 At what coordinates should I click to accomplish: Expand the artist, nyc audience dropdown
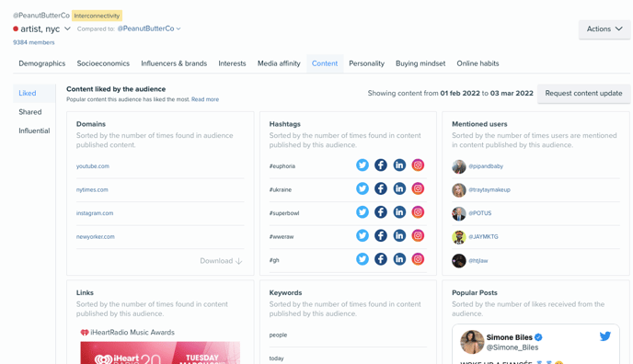67,28
